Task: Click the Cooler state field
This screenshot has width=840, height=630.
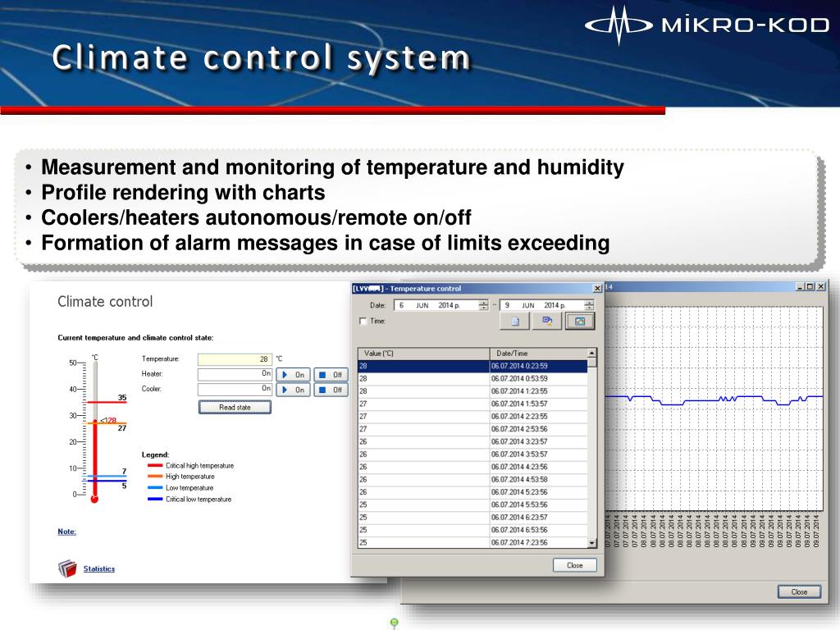Action: tap(235, 389)
